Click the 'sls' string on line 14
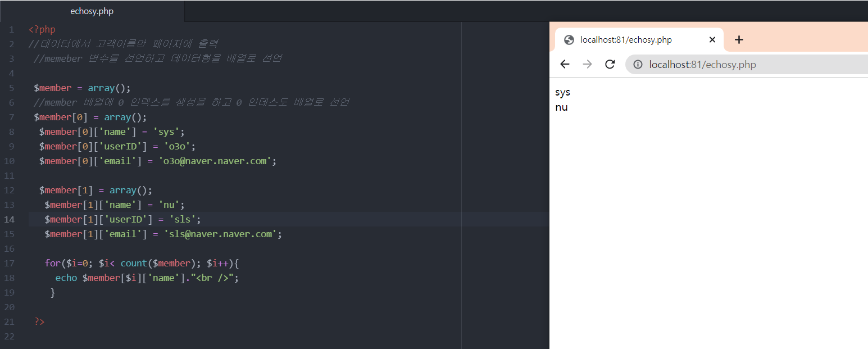The width and height of the screenshot is (868, 349). [x=183, y=219]
